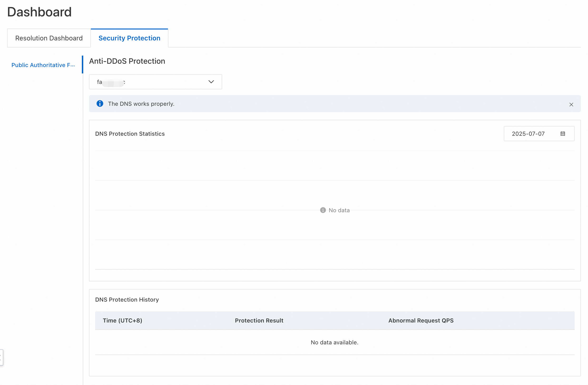Click the Time (UTC+8) column header
The height and width of the screenshot is (385, 588).
click(x=122, y=320)
